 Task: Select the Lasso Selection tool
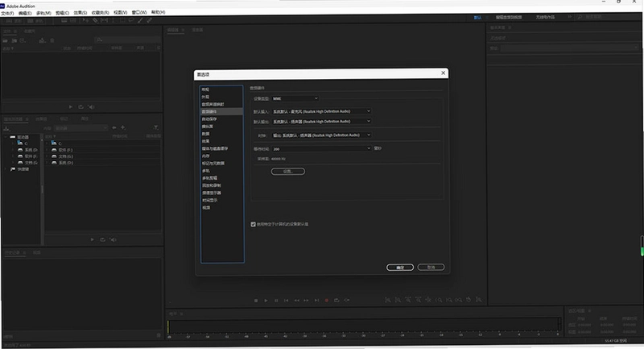131,20
